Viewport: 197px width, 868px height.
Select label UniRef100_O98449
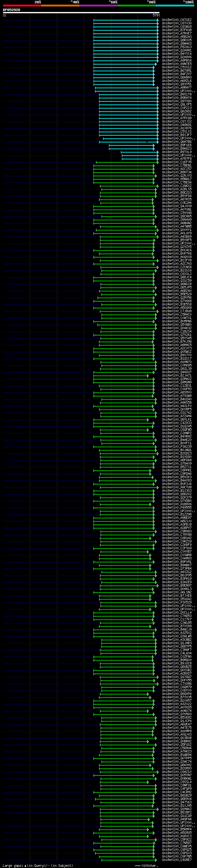point(177,220)
